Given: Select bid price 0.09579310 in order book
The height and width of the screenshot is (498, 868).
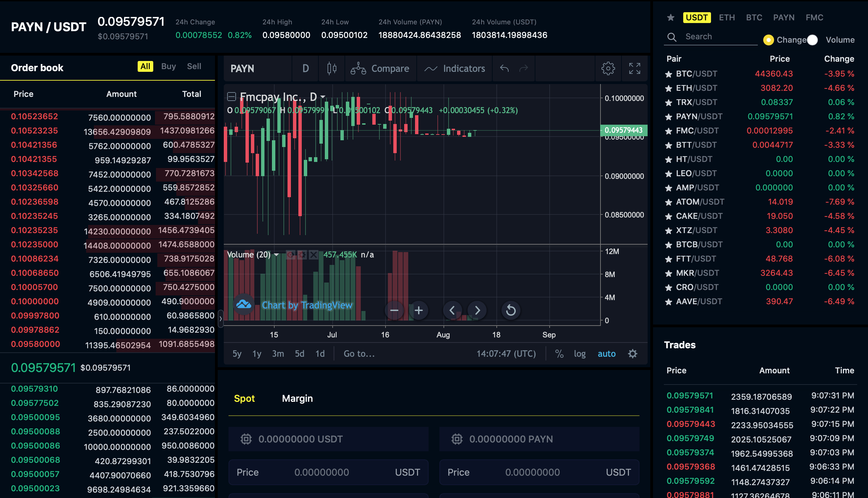Looking at the screenshot, I should pos(34,389).
